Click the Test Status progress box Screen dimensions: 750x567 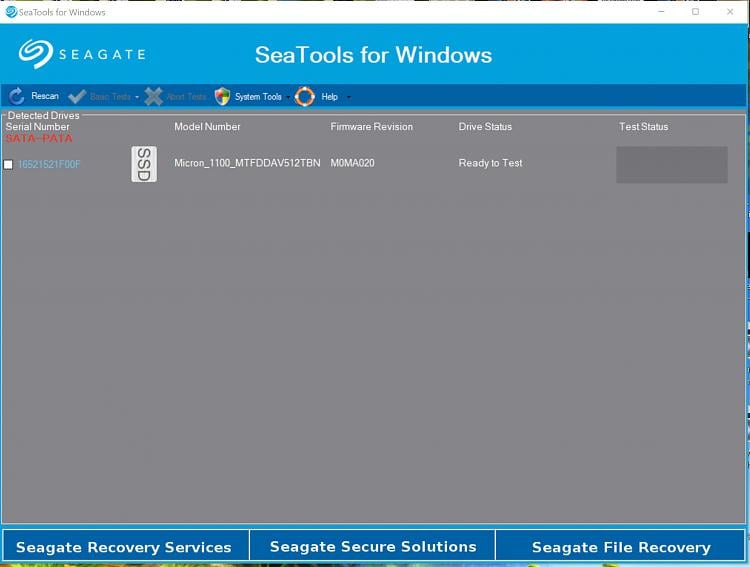click(672, 165)
